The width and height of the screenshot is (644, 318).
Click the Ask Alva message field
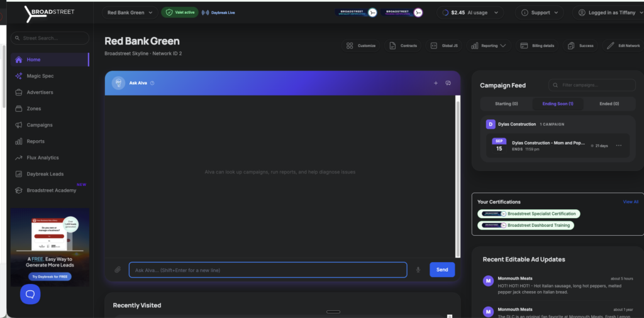coord(268,270)
